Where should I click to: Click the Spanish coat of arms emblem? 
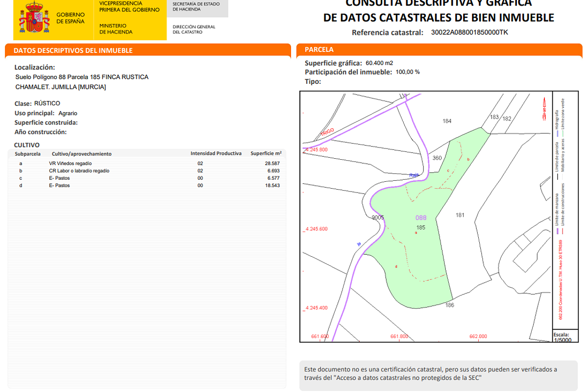click(34, 18)
